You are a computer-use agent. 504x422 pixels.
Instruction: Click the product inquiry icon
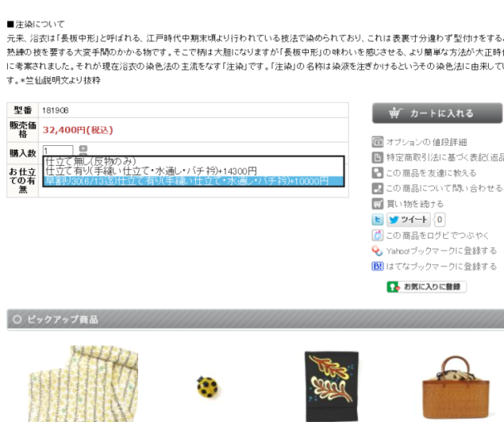tap(377, 188)
